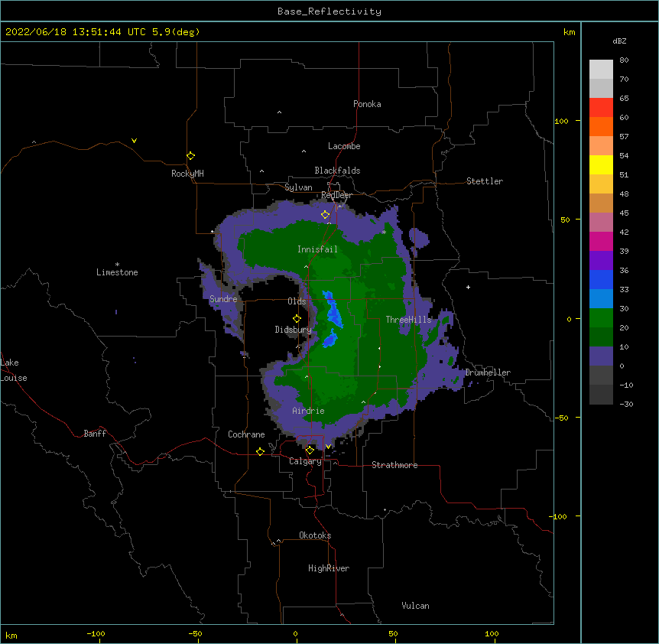Click the 36 dBZ blue legend swatch
The width and height of the screenshot is (659, 644).
601,279
